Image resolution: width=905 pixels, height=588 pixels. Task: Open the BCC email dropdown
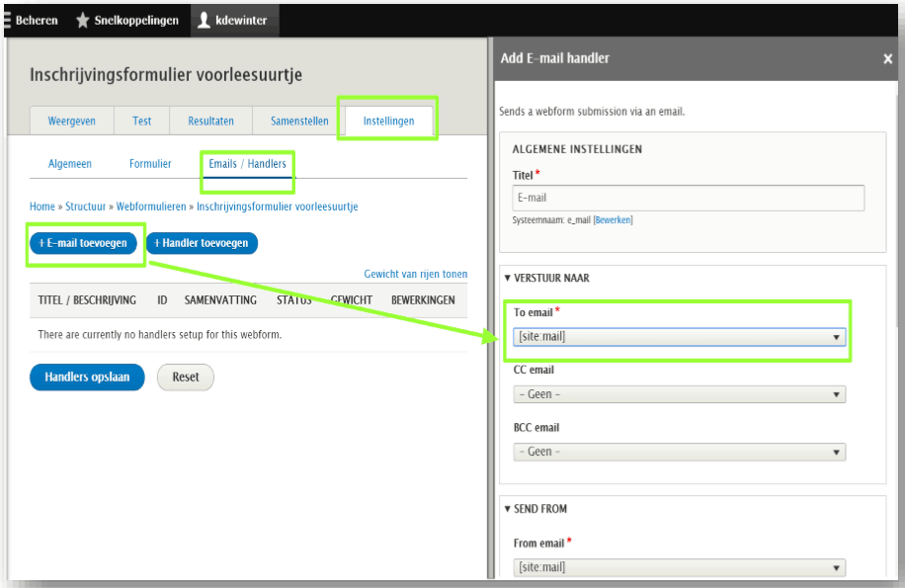679,452
